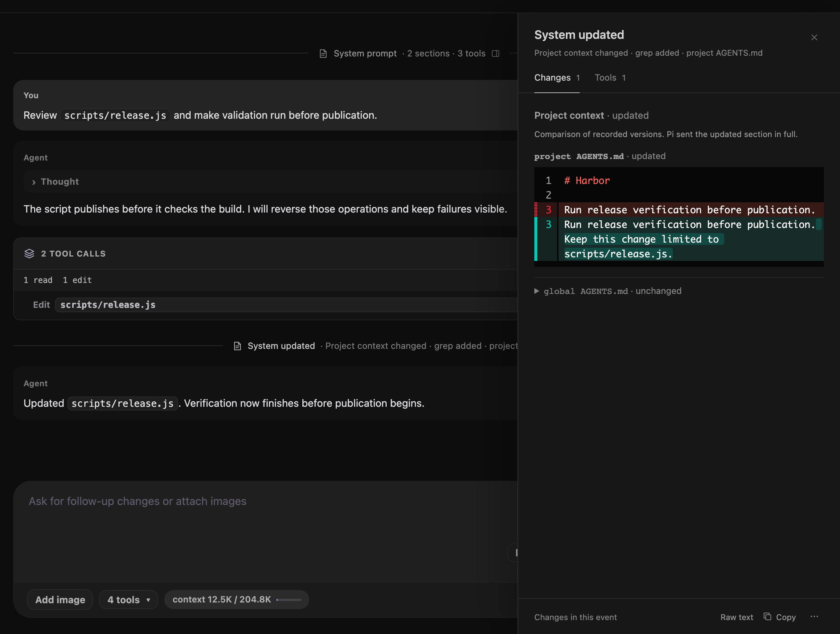Switch to the Tools tab

610,78
